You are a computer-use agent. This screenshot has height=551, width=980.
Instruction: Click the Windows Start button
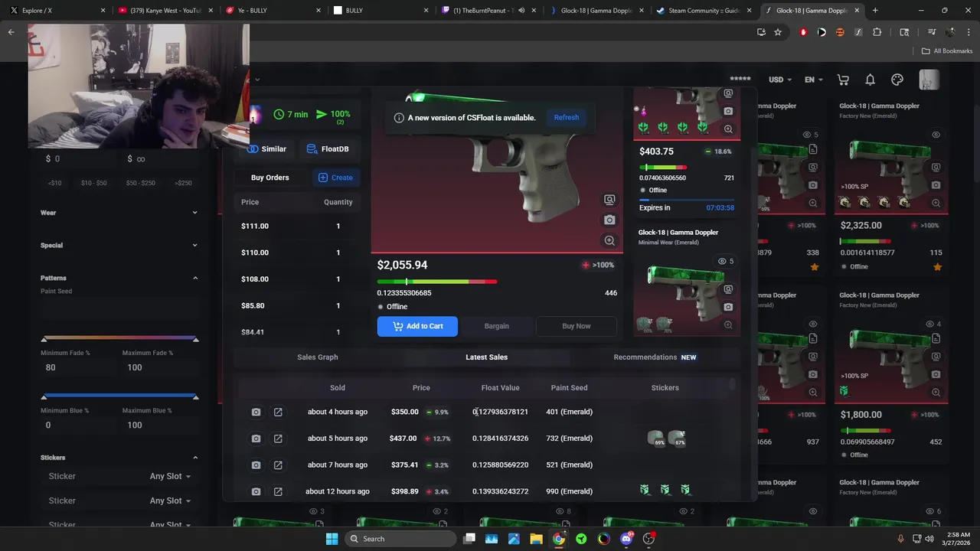(x=332, y=539)
